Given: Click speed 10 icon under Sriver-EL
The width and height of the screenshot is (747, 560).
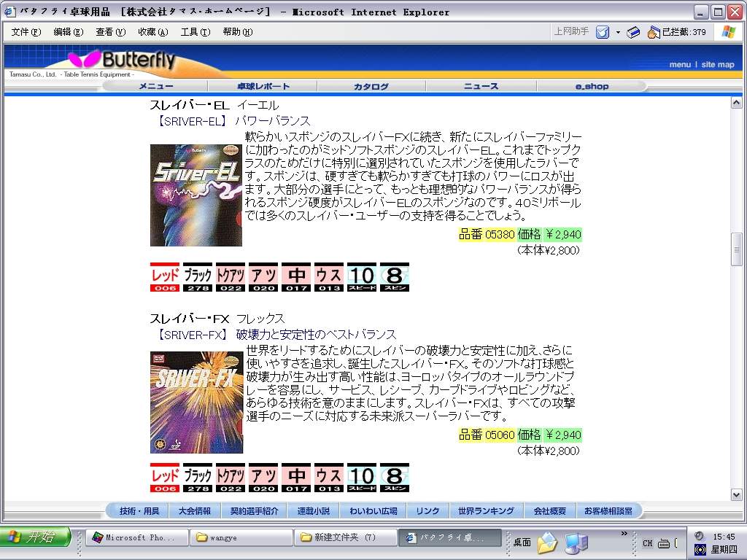Looking at the screenshot, I should coord(362,276).
